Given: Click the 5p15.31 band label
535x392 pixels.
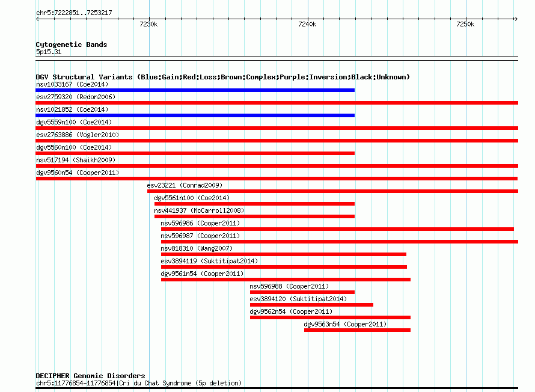Looking at the screenshot, I should coord(49,52).
